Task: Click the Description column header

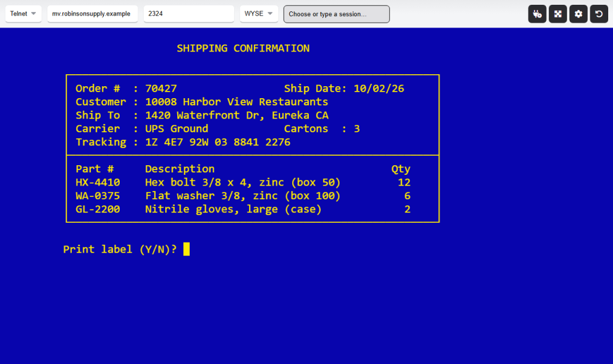Action: pos(180,169)
